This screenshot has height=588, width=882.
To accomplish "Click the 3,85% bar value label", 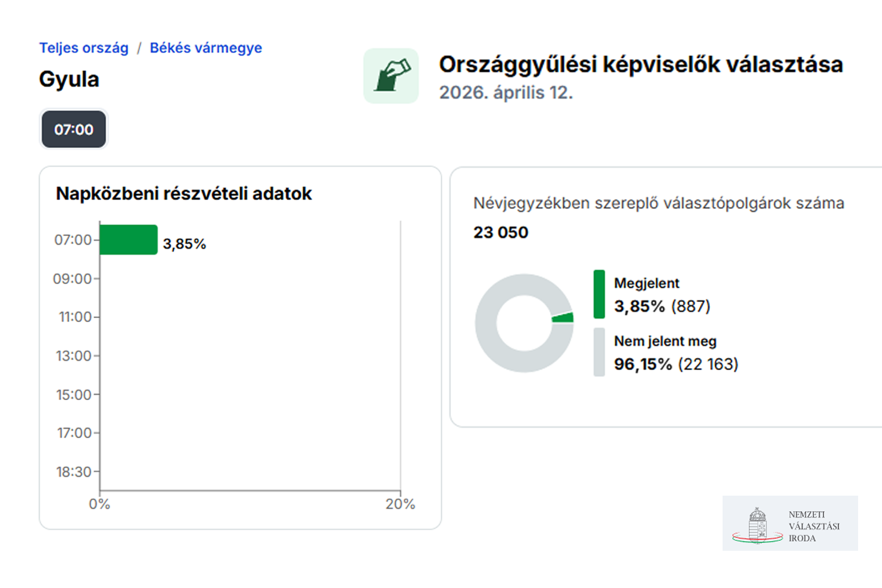I will 184,244.
